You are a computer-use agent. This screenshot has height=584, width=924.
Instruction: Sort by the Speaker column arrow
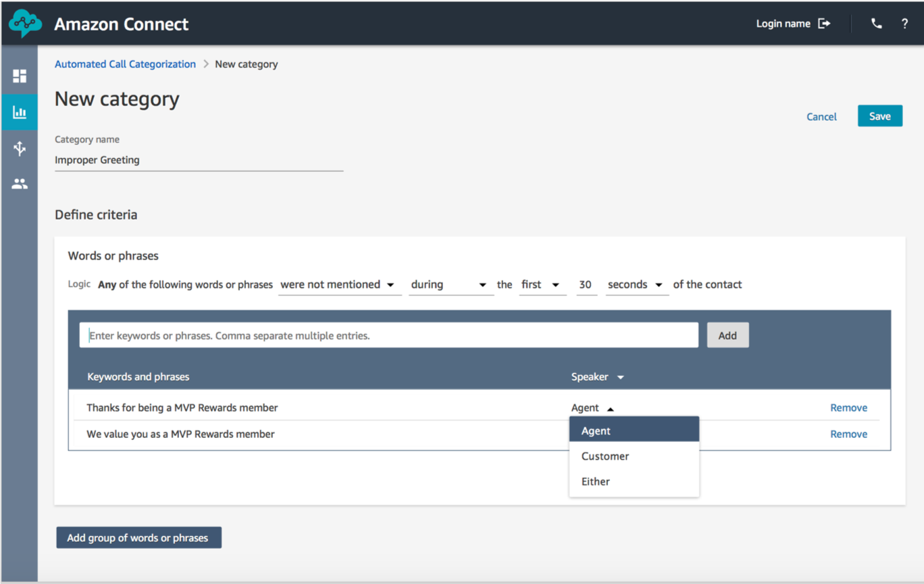[621, 377]
